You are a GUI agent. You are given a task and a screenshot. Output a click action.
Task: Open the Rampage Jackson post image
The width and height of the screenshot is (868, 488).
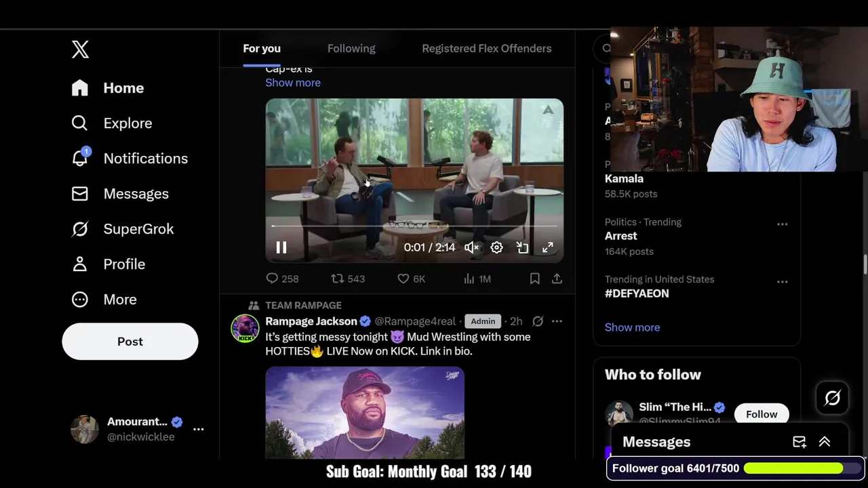pos(365,413)
